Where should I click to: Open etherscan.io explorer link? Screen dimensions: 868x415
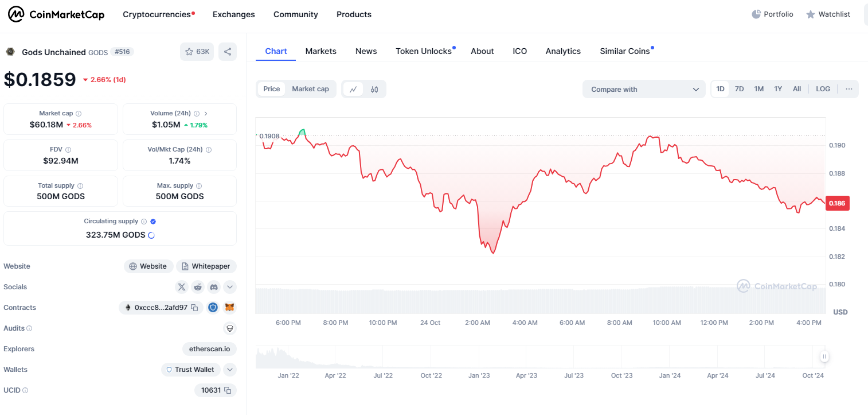coord(209,349)
